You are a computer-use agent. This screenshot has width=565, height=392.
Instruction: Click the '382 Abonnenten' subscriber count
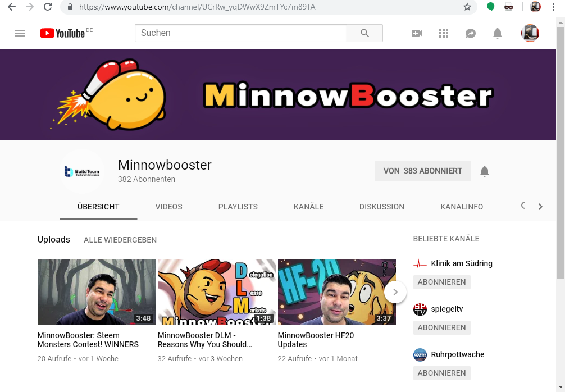pos(146,179)
